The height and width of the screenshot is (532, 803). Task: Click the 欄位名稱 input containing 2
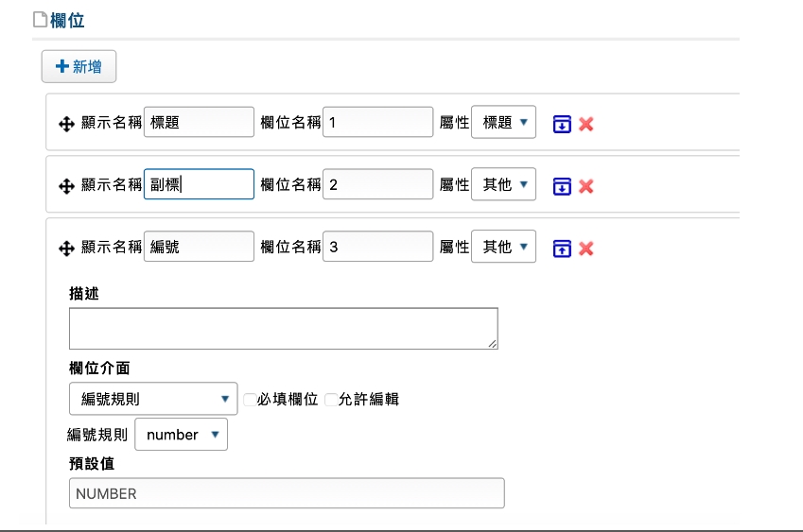(378, 184)
